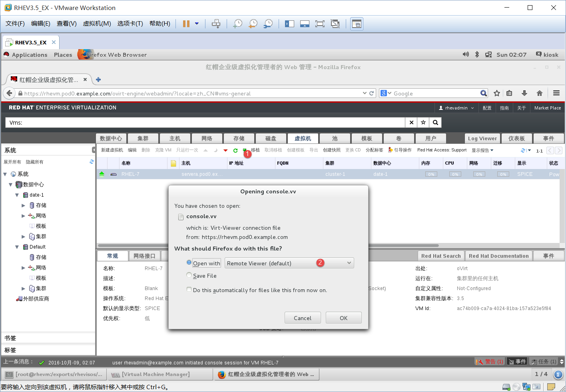The image size is (566, 392).
Task: Click Cancel in the Opening console.vv dialog
Action: pos(303,318)
